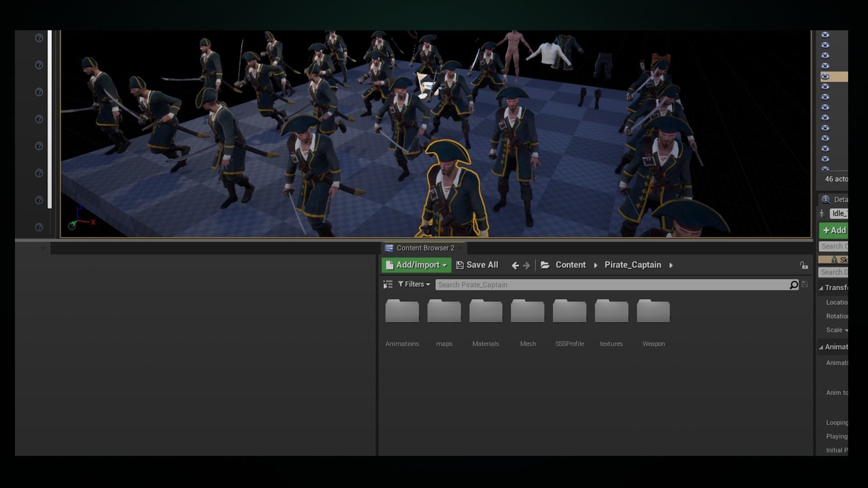868x488 pixels.
Task: Click the back arrow in Content Browser
Action: [x=515, y=266]
